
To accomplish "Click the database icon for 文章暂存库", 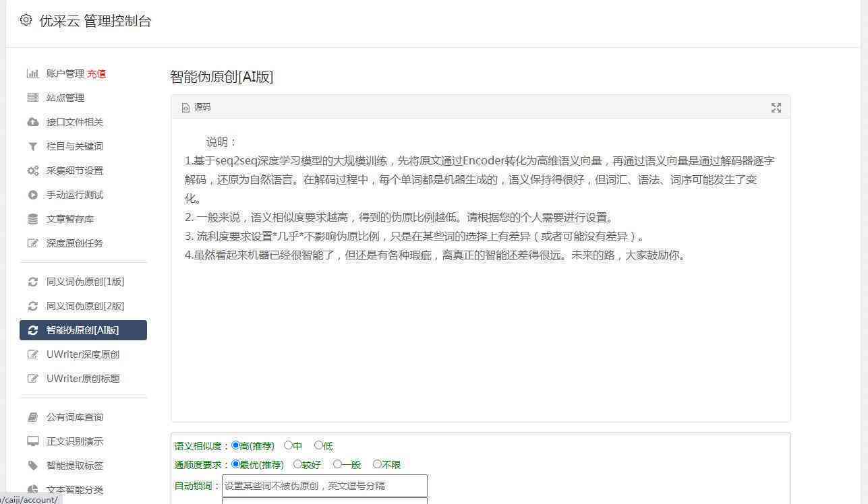I will pyautogui.click(x=32, y=219).
